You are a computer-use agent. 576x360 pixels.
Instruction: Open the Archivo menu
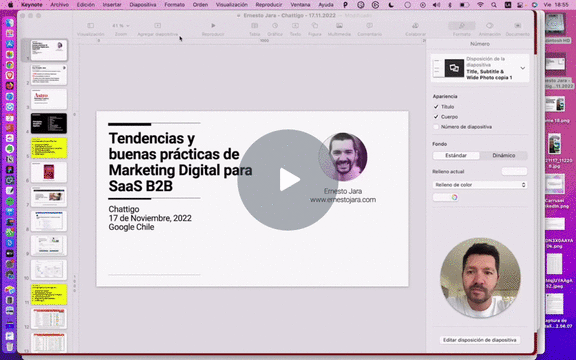60,5
